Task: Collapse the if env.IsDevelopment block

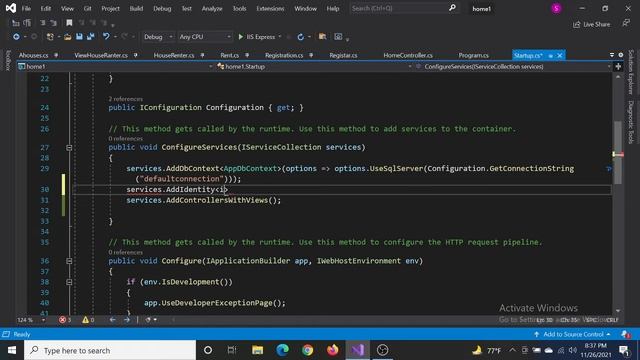Action: [69, 282]
